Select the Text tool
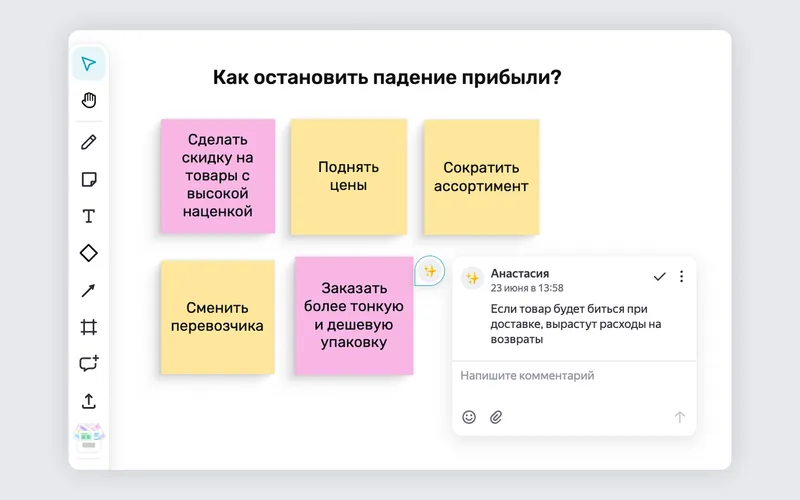This screenshot has height=500, width=800. coord(89,216)
